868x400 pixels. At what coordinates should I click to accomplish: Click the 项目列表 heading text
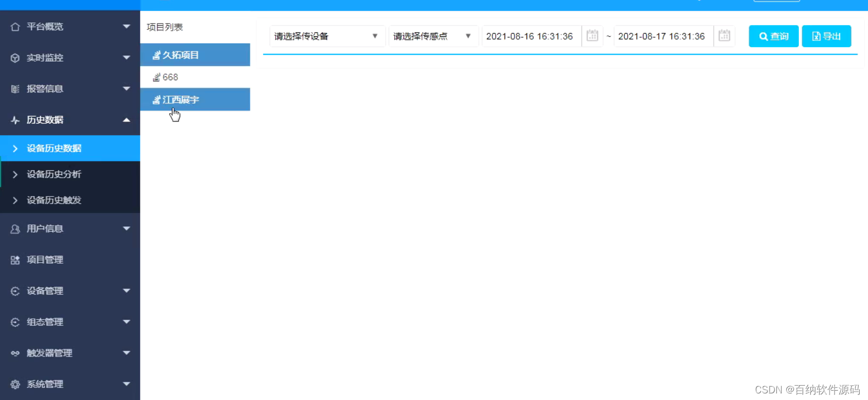tap(165, 27)
